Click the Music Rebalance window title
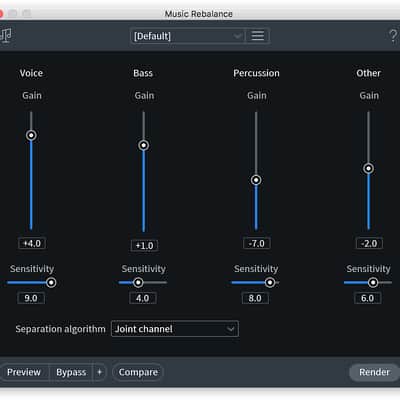This screenshot has width=400, height=400. click(x=199, y=14)
